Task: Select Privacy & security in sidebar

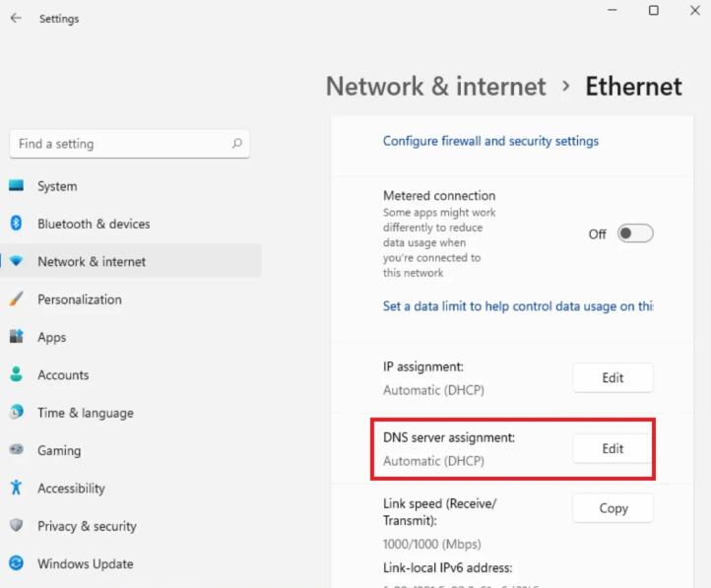Action: pos(87,526)
